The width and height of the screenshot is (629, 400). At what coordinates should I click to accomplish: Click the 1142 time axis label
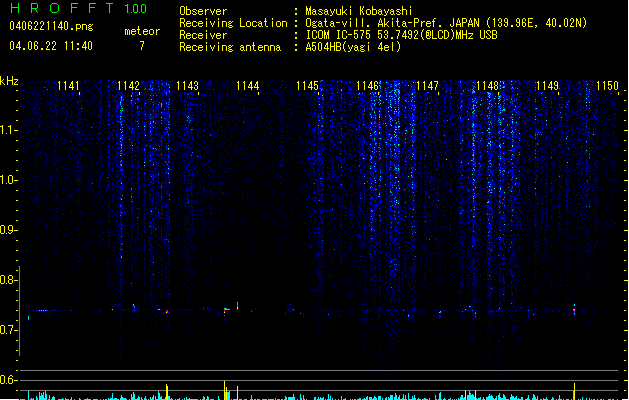pyautogui.click(x=128, y=86)
